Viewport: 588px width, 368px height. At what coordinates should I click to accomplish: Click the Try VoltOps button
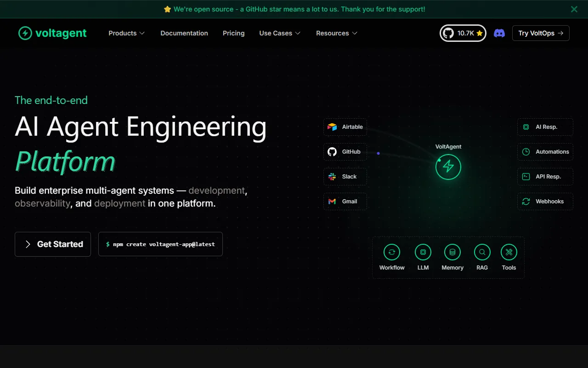click(541, 33)
